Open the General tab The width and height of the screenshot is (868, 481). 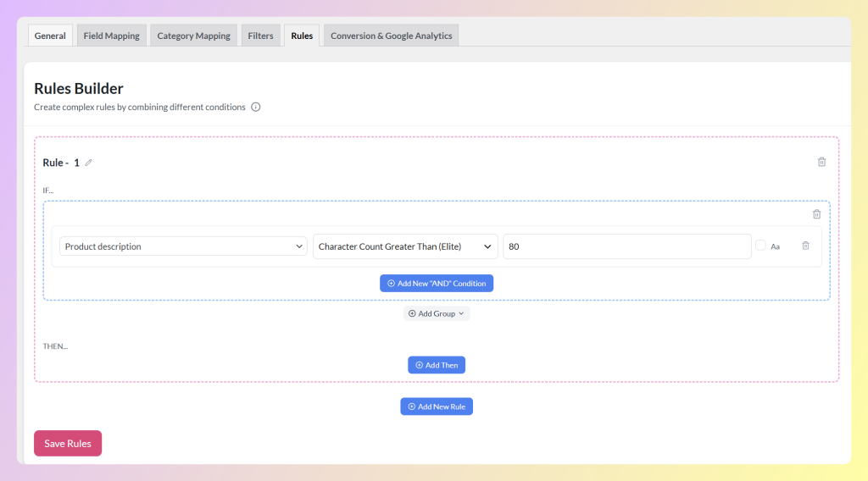[50, 36]
